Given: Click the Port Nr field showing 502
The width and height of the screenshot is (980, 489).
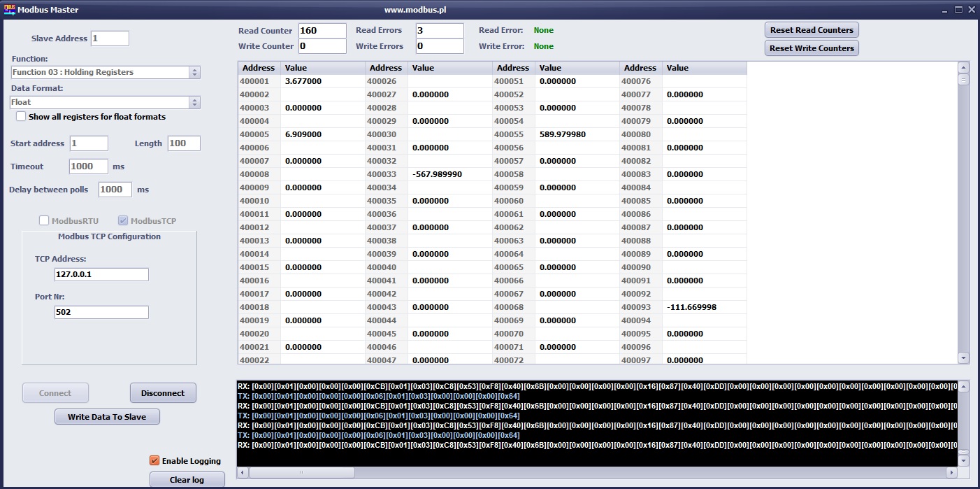Looking at the screenshot, I should pos(101,312).
